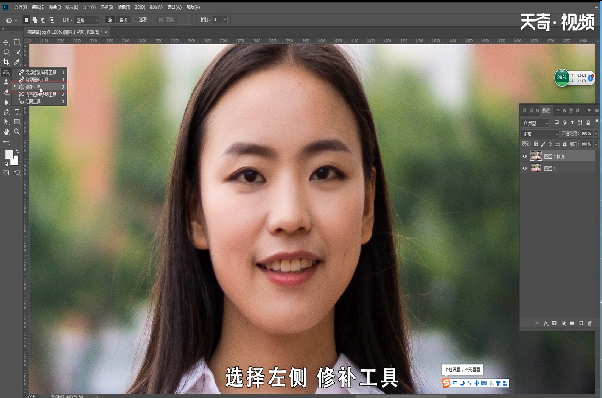Open blend mode dropdown 正常 in Layers
Viewport: 602px width, 398px height.
540,134
